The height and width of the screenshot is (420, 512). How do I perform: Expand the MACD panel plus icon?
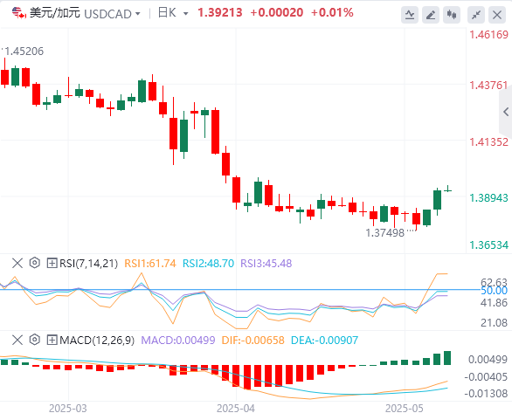pos(52,340)
